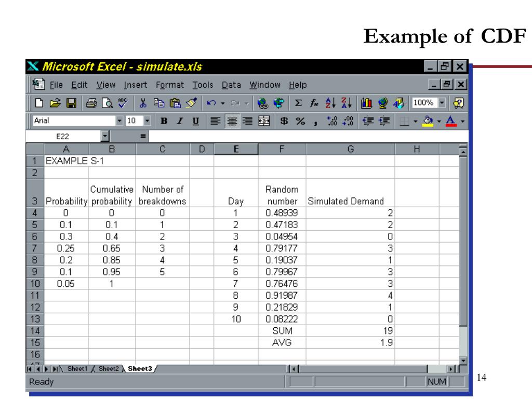Click the Format Painter brush icon
The image size is (532, 399).
pyautogui.click(x=191, y=103)
